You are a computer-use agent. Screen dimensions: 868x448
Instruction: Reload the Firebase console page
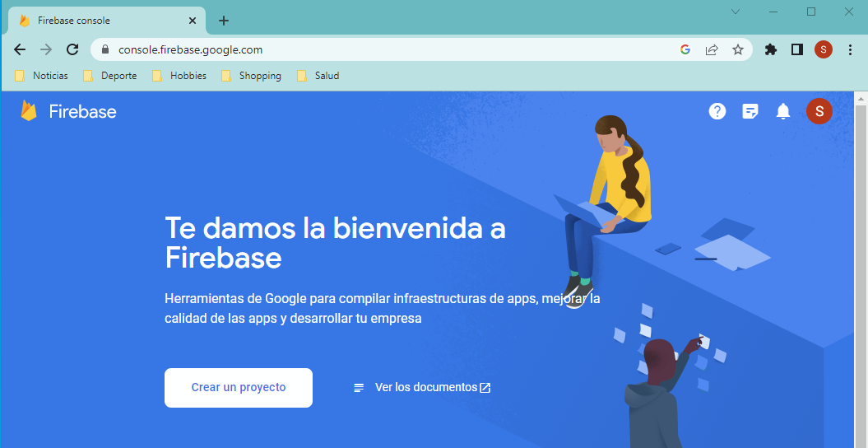point(72,49)
